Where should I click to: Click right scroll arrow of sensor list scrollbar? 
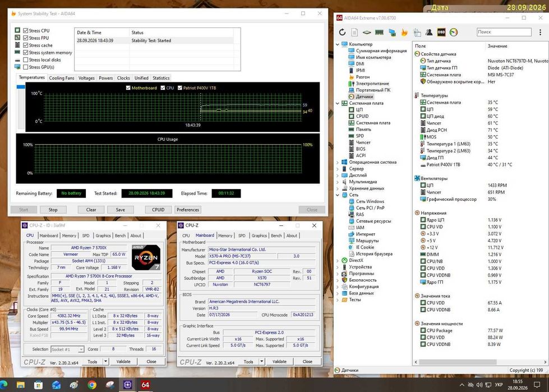(x=546, y=362)
